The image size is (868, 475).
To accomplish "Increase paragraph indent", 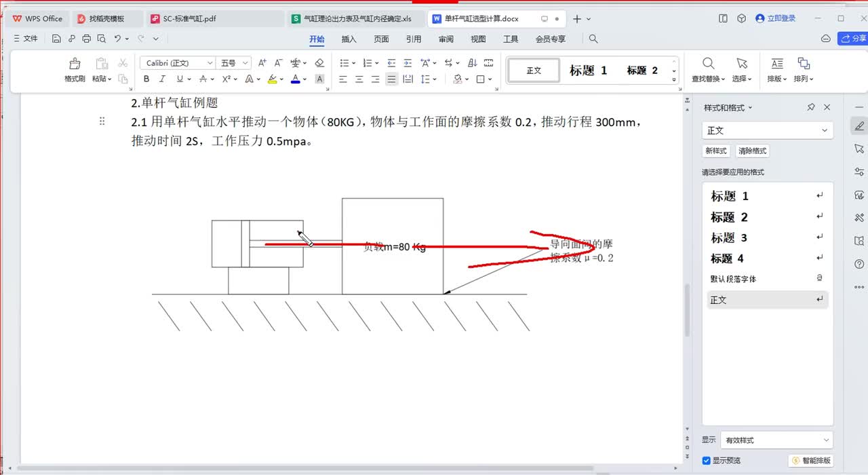I will coord(408,63).
